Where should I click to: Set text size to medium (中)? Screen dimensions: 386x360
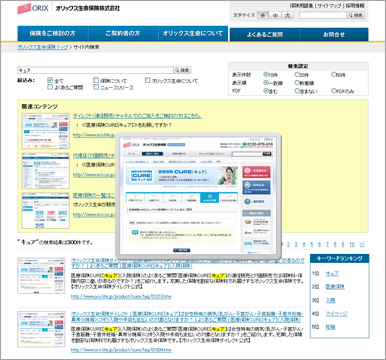pos(275,15)
